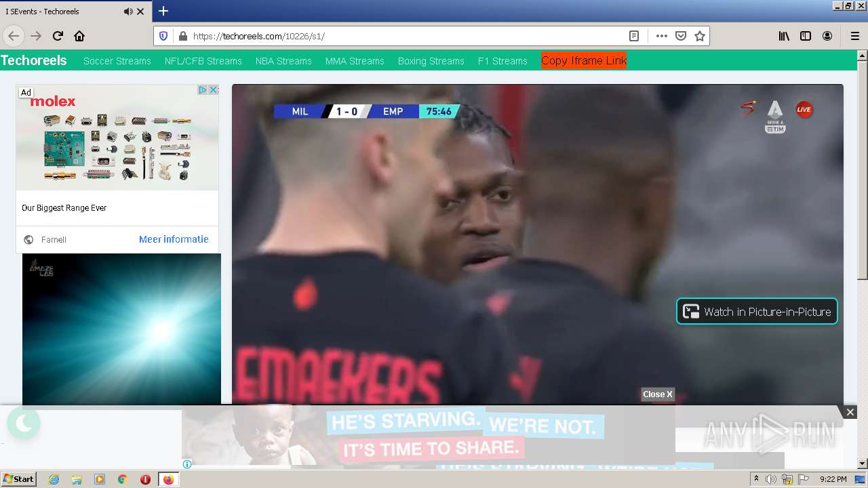Go back to the previous page
Image resolution: width=868 pixels, height=488 pixels.
[x=14, y=36]
